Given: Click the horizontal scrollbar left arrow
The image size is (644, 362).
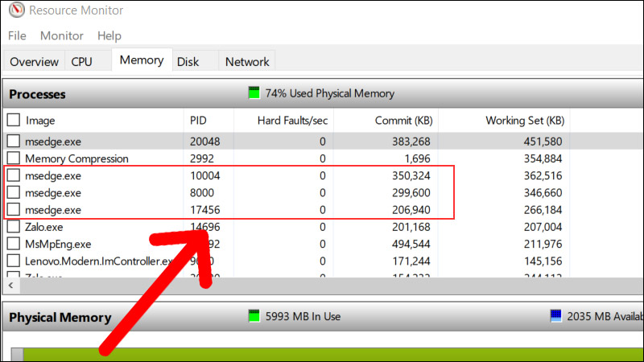Looking at the screenshot, I should 10,285.
